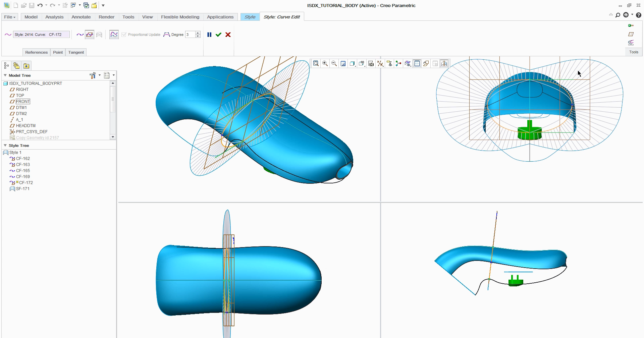Open the Analysis ribbon tab

tap(54, 17)
